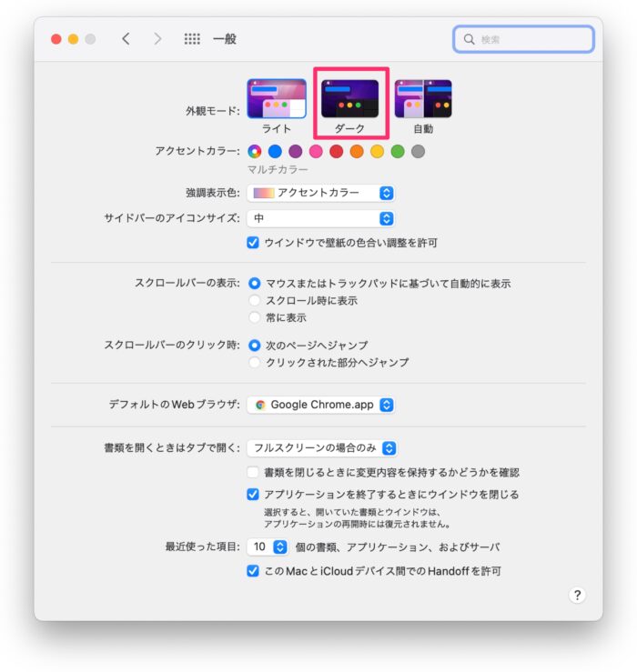The width and height of the screenshot is (637, 672).
Task: Click the help question mark button
Action: click(x=577, y=595)
